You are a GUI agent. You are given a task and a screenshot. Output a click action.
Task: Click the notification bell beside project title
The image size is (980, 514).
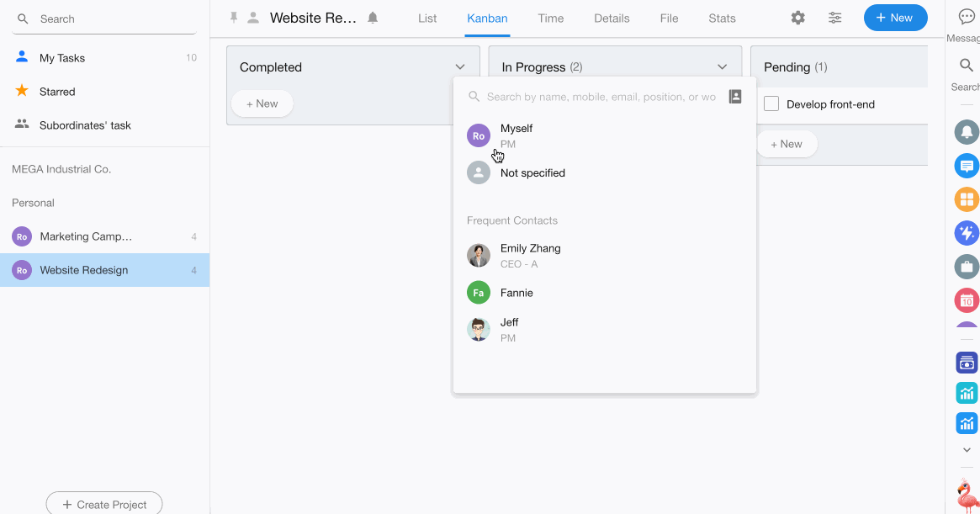point(373,18)
